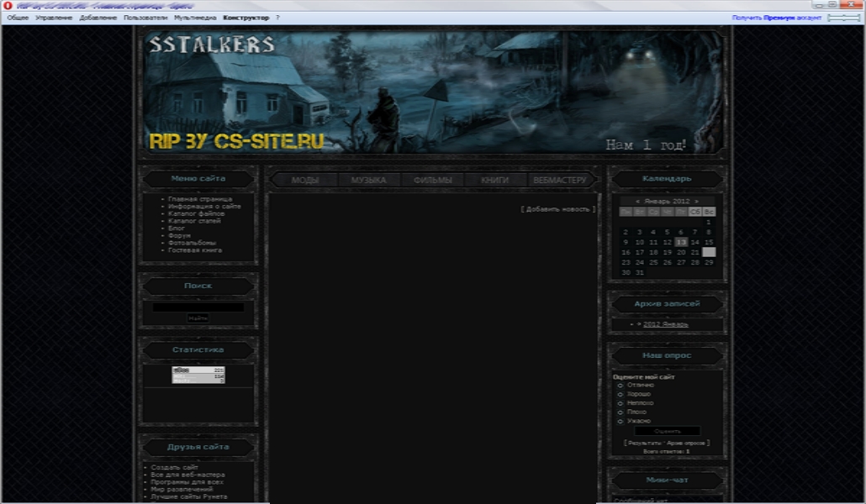
Task: Focus the site search text field
Action: tap(198, 307)
